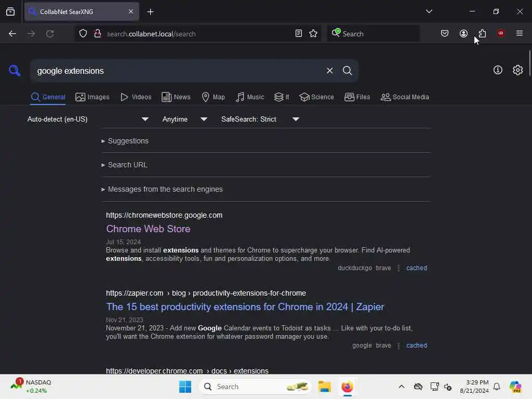Open Firefox View icon left of the tab strip
This screenshot has width=532, height=399.
pyautogui.click(x=10, y=11)
